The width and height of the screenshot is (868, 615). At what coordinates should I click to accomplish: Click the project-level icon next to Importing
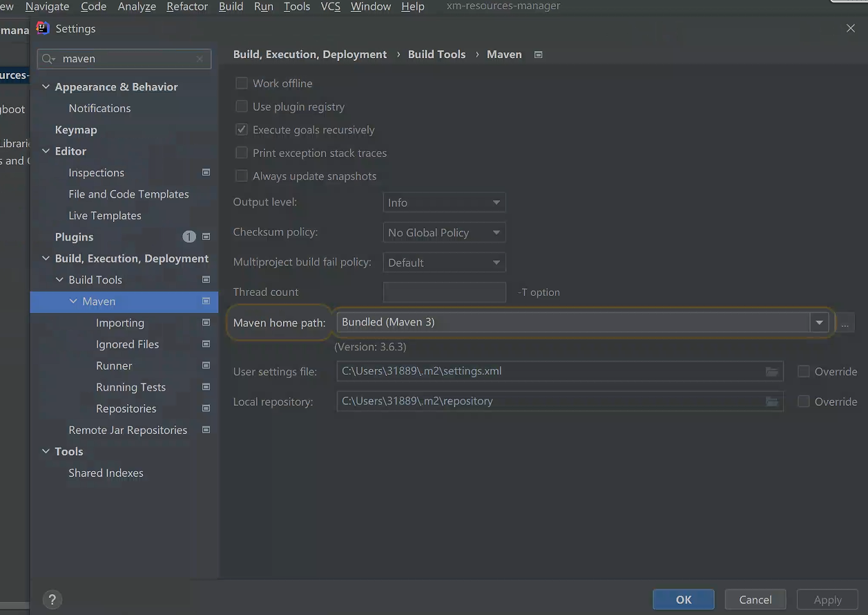tap(206, 322)
